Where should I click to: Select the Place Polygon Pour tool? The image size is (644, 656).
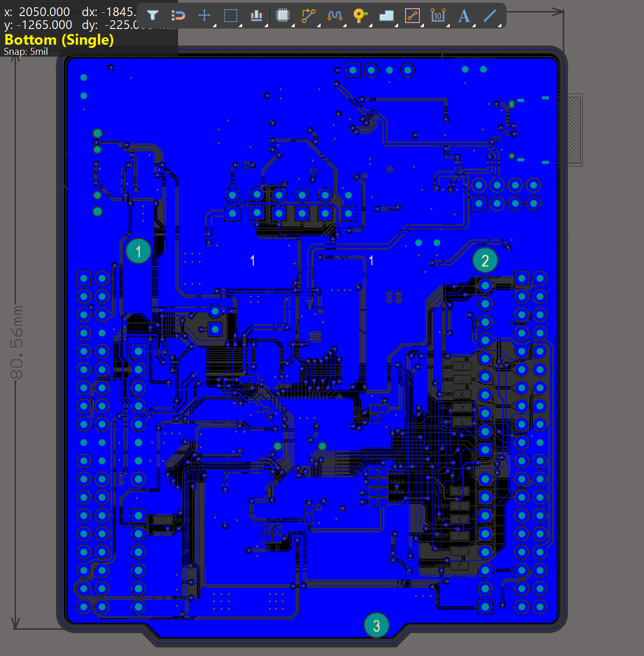pyautogui.click(x=386, y=16)
